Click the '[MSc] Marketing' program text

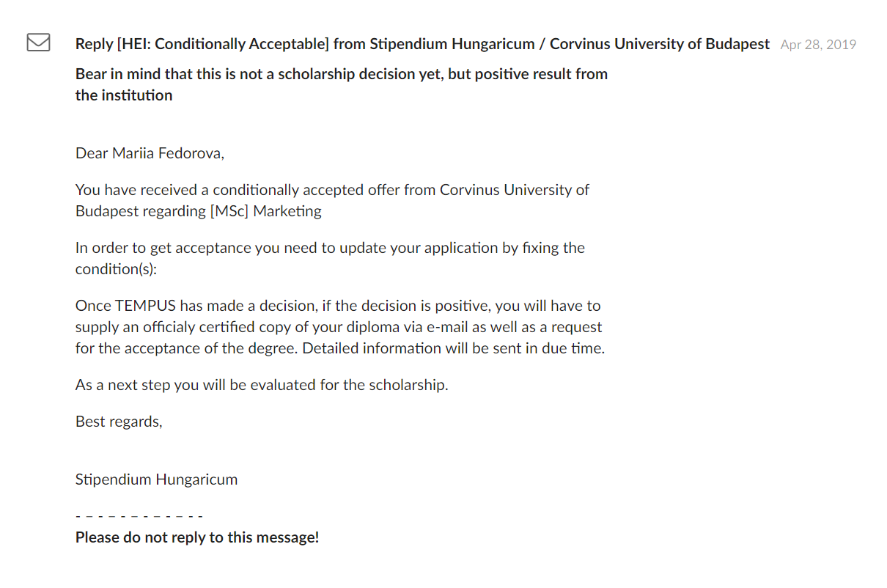pyautogui.click(x=265, y=211)
